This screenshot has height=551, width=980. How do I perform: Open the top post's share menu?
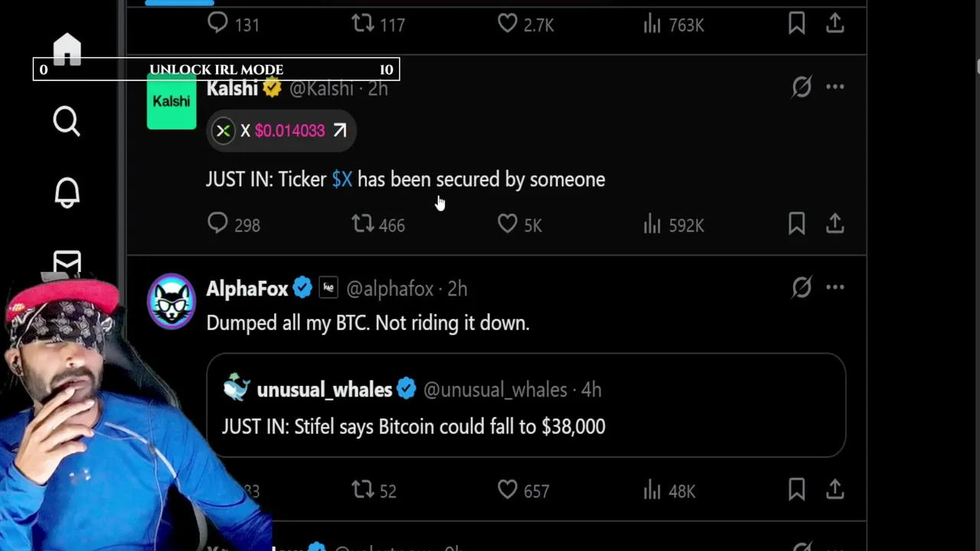(835, 24)
